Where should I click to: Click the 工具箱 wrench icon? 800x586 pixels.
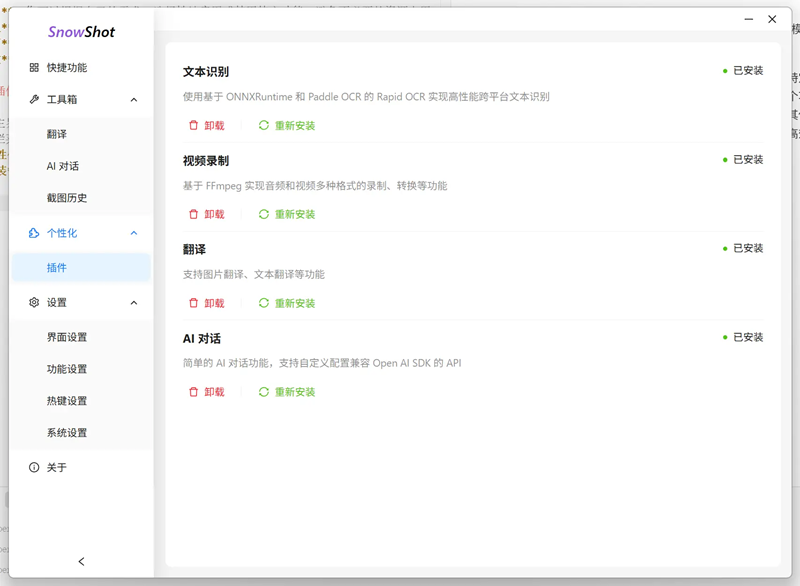(34, 99)
